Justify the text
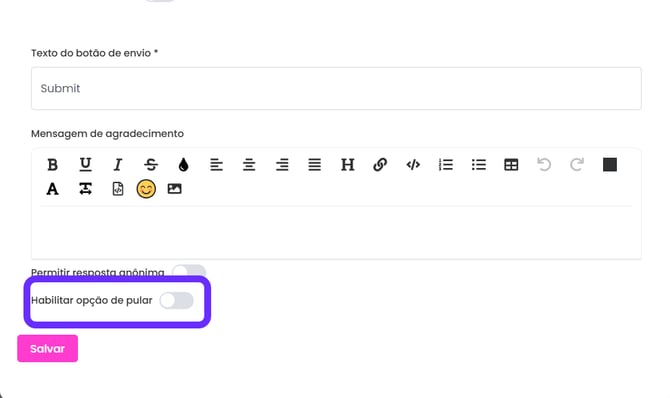 tap(314, 165)
